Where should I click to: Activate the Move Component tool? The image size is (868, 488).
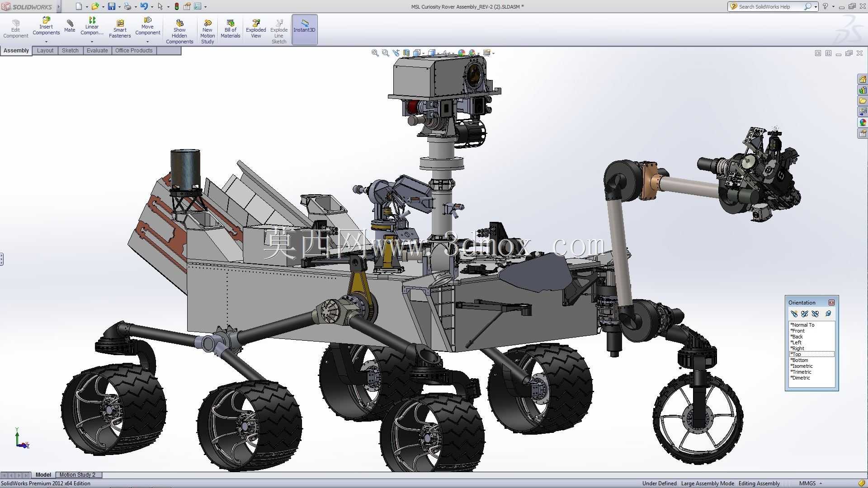[x=147, y=26]
